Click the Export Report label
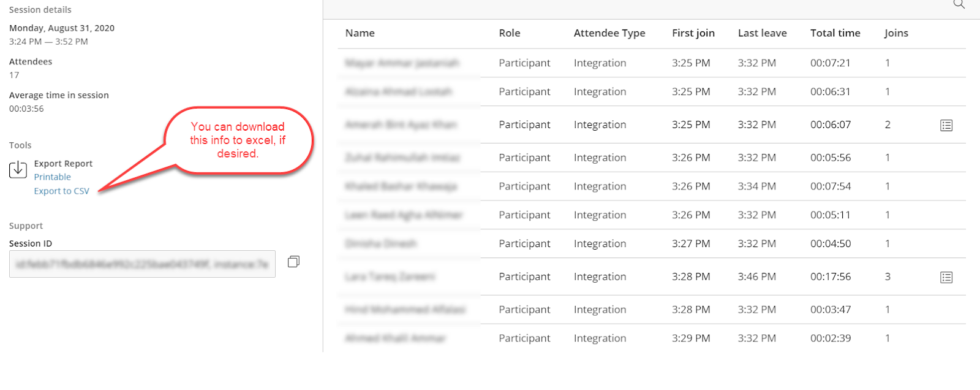Screen dimensions: 980x390 point(63,164)
